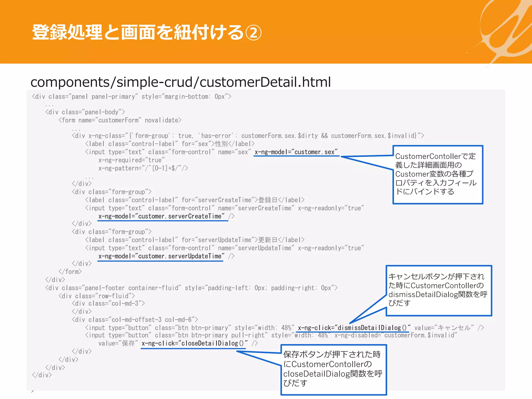Viewport: 532px width, 399px height.
Task: Click the customerDetail.html file path heading
Action: coord(181,82)
